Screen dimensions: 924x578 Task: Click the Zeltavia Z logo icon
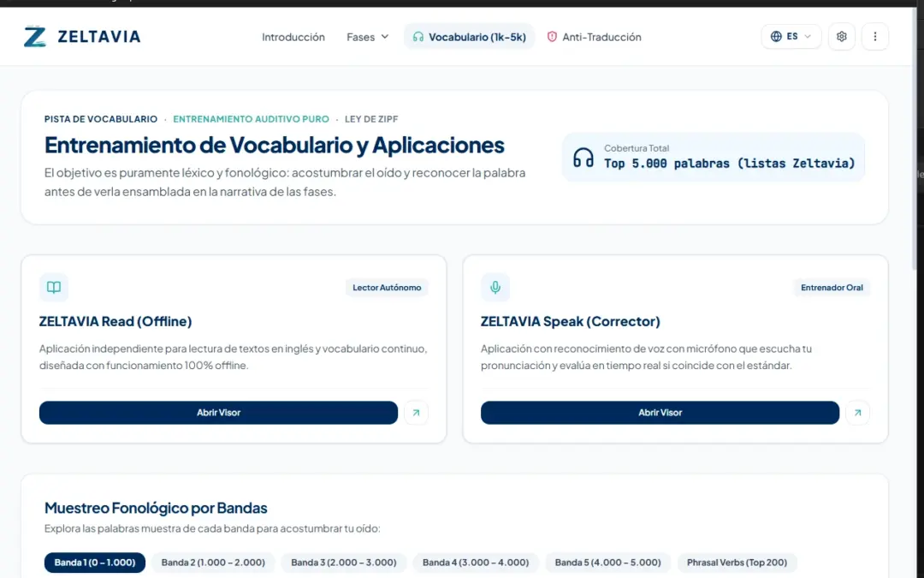click(x=35, y=37)
